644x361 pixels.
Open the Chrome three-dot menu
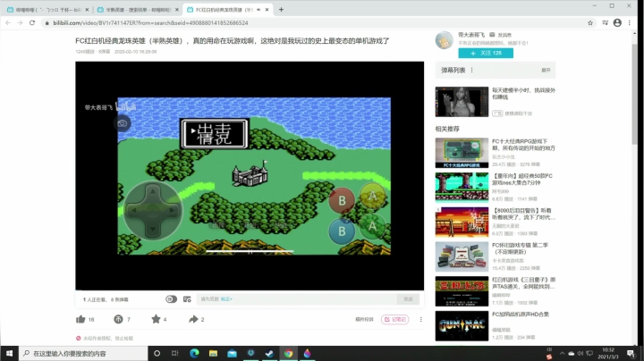[629, 23]
